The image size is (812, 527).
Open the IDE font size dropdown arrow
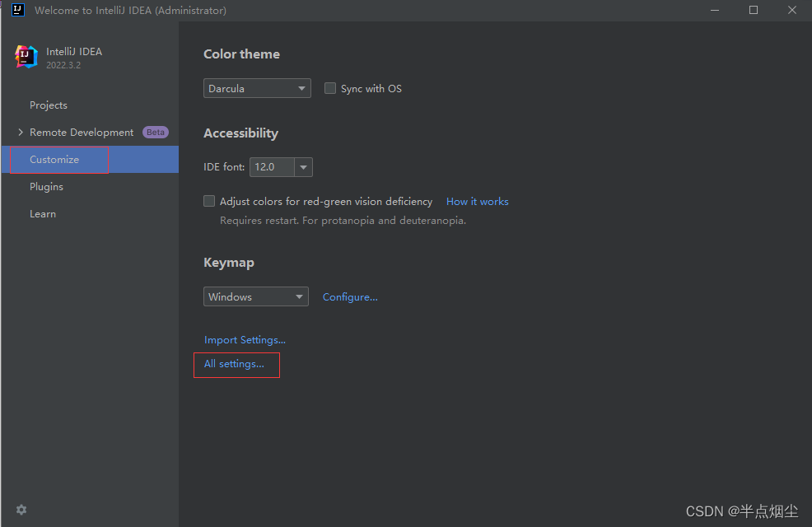pyautogui.click(x=303, y=167)
